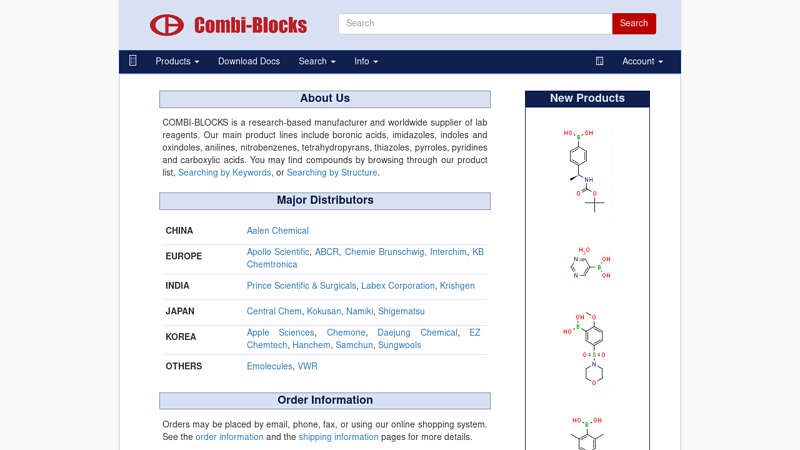Open KB Chemtronica link
This screenshot has width=800, height=450.
tap(271, 264)
